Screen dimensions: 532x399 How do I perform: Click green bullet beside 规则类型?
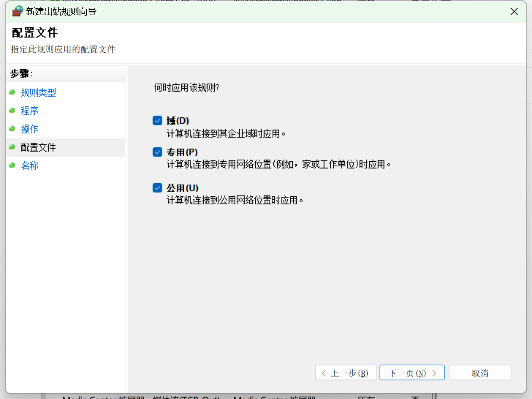[x=12, y=92]
